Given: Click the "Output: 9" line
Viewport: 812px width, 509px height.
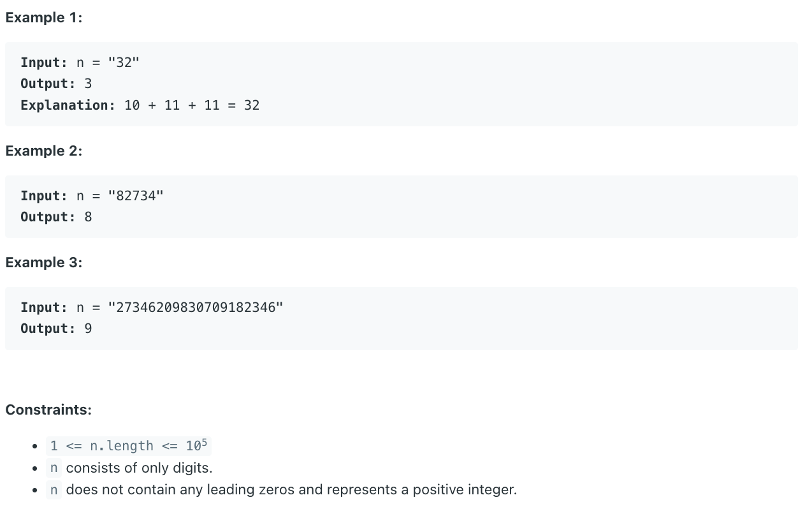Looking at the screenshot, I should pyautogui.click(x=56, y=328).
